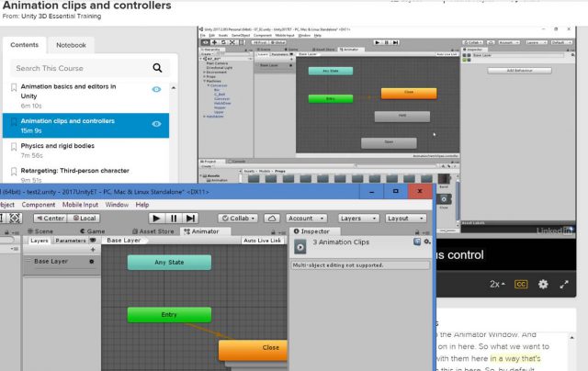This screenshot has height=371, width=588.
Task: Switch to the Asset Store tab
Action: pyautogui.click(x=153, y=231)
